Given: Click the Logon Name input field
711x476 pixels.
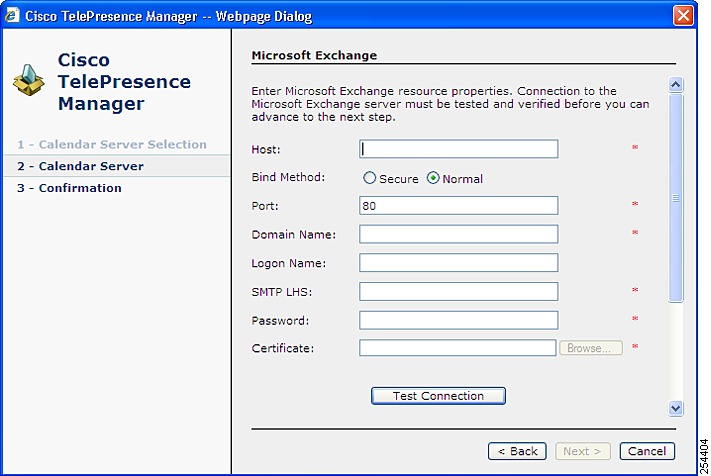Looking at the screenshot, I should pos(458,262).
